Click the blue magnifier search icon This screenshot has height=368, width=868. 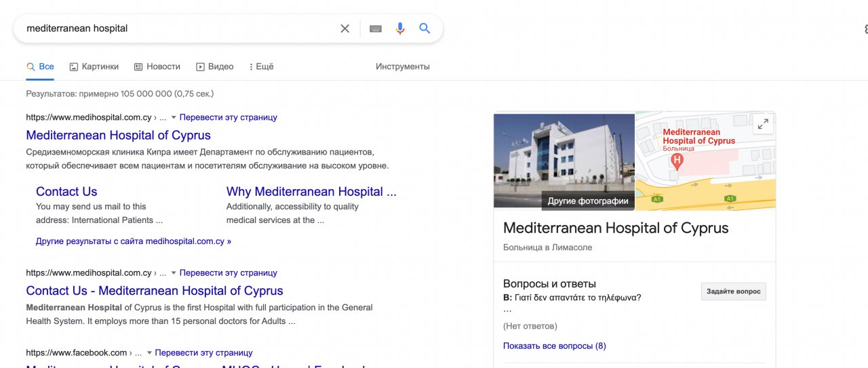[425, 28]
